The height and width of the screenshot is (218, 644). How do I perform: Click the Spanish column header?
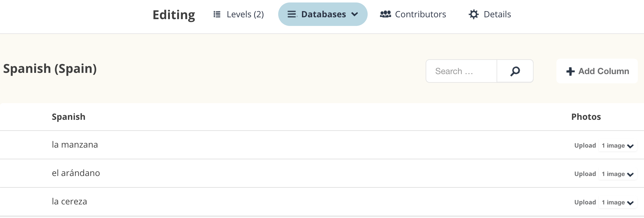68,117
